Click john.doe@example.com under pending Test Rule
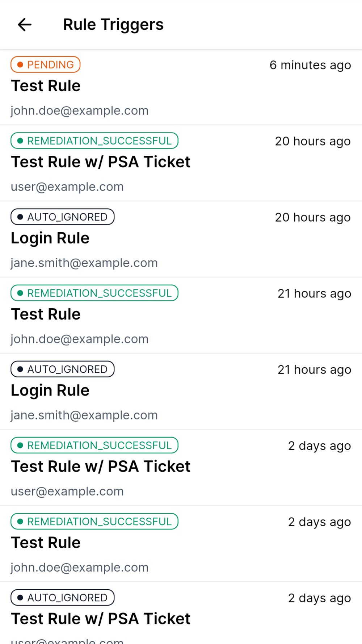Viewport: 362px width, 644px height. point(80,110)
